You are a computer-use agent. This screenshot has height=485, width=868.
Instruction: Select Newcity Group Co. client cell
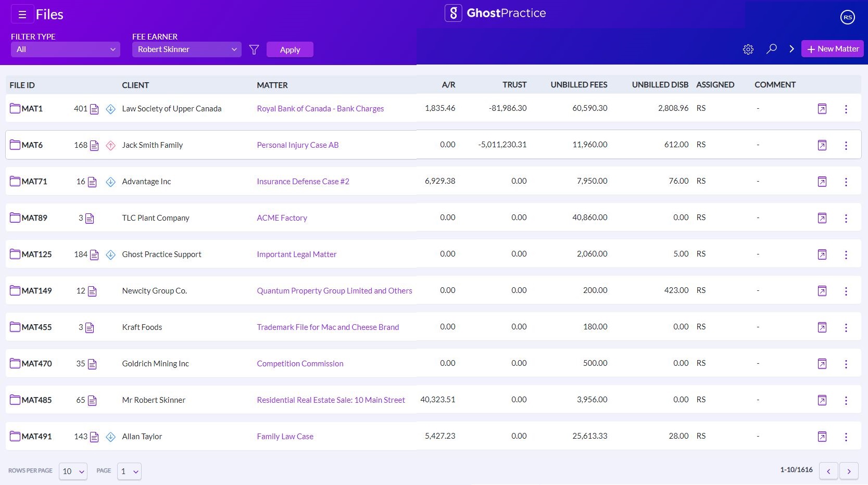[x=155, y=291]
